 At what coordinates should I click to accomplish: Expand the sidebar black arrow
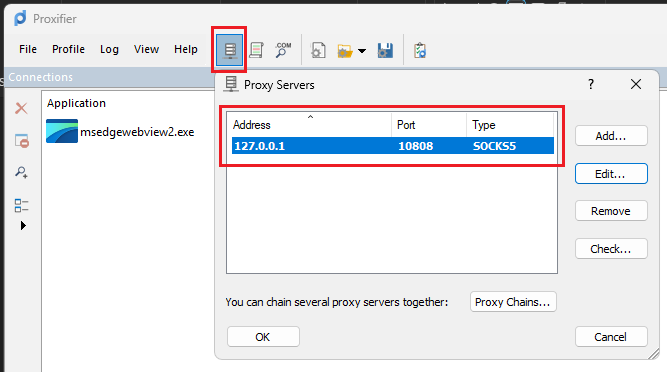click(x=23, y=225)
